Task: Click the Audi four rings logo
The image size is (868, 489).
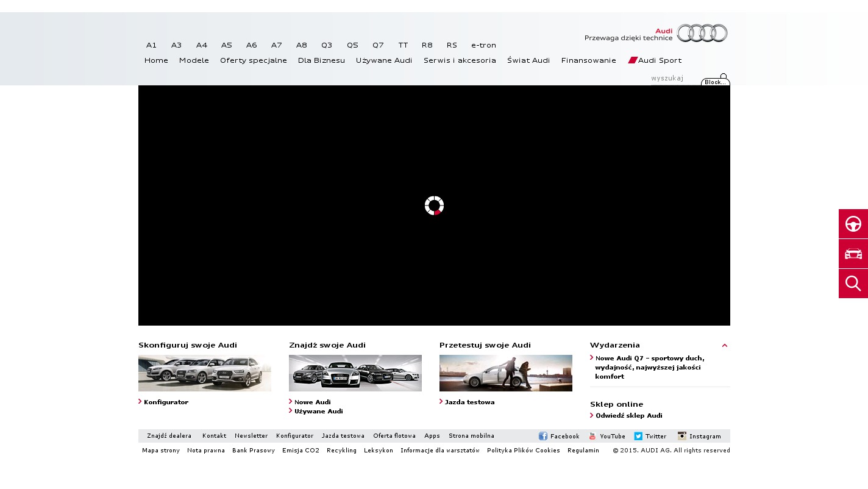Action: (702, 33)
